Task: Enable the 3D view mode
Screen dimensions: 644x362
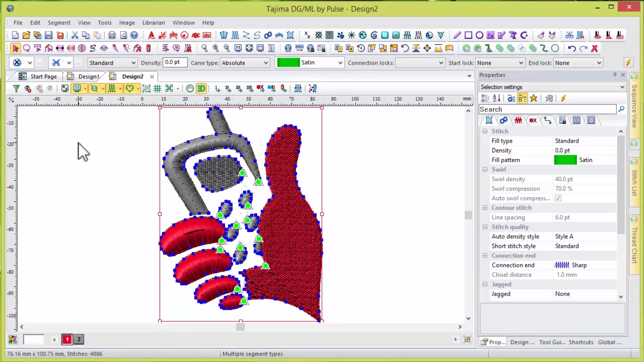Action: 201,89
